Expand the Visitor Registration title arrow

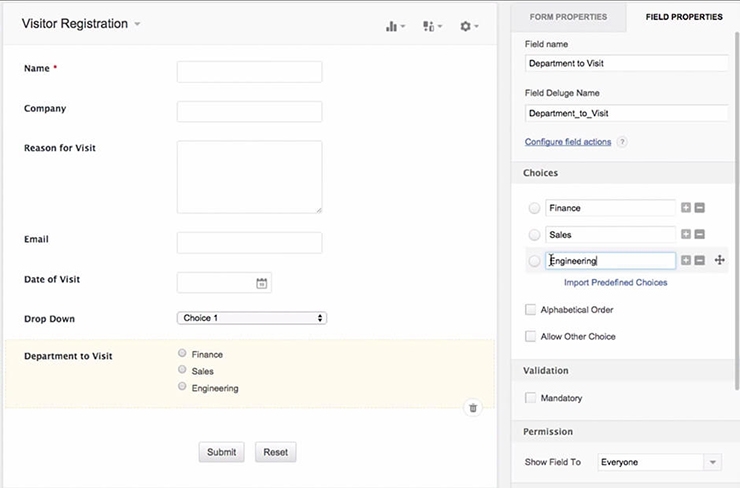[x=137, y=24]
